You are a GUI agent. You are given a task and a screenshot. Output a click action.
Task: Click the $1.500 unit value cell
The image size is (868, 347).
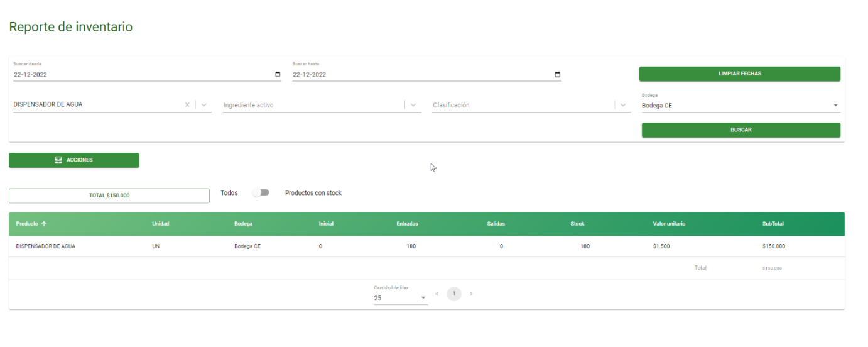[x=661, y=246]
